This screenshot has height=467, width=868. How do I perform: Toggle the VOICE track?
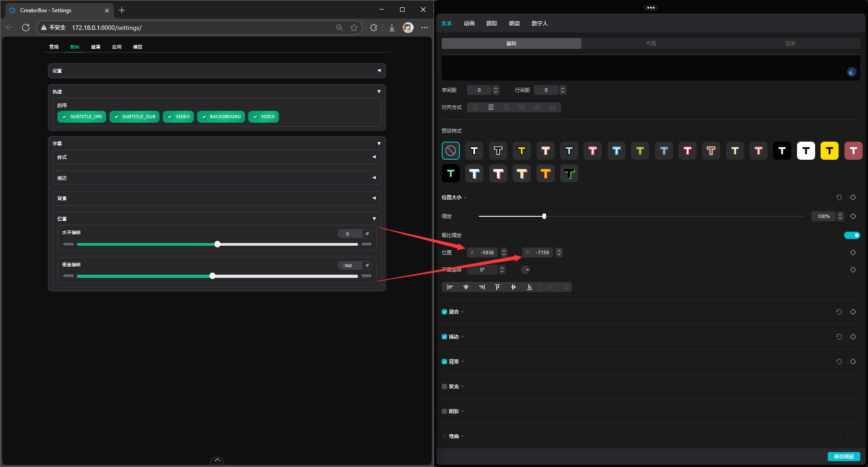tap(264, 117)
